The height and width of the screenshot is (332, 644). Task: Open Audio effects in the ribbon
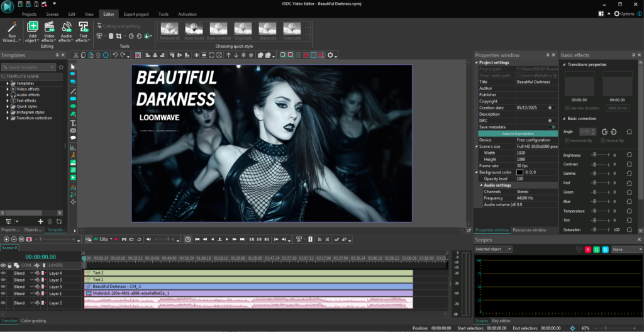point(65,32)
